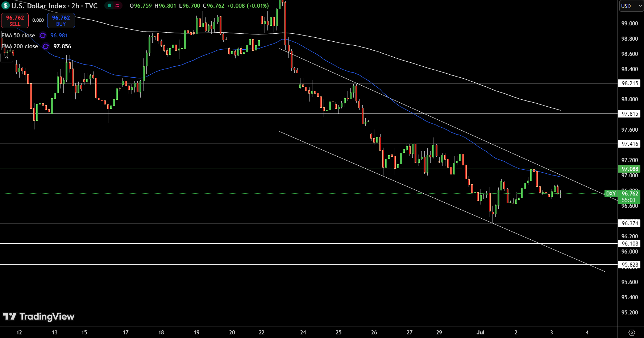Click the 96.108 horizontal line price label
Screen dimensions: 644x338
click(x=630, y=244)
